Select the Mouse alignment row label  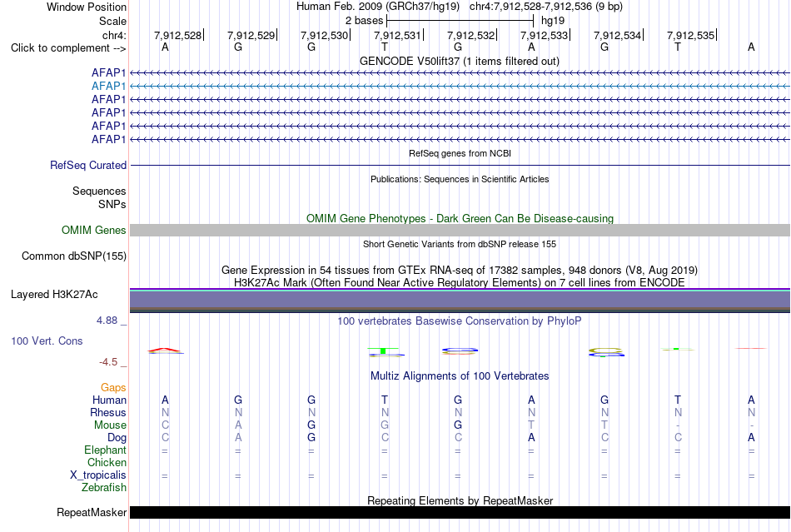click(x=110, y=425)
